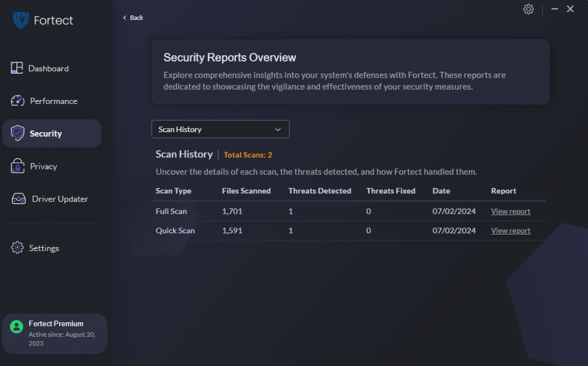Click Quick Scan threats fixed value 0
588x366 pixels.
click(369, 230)
